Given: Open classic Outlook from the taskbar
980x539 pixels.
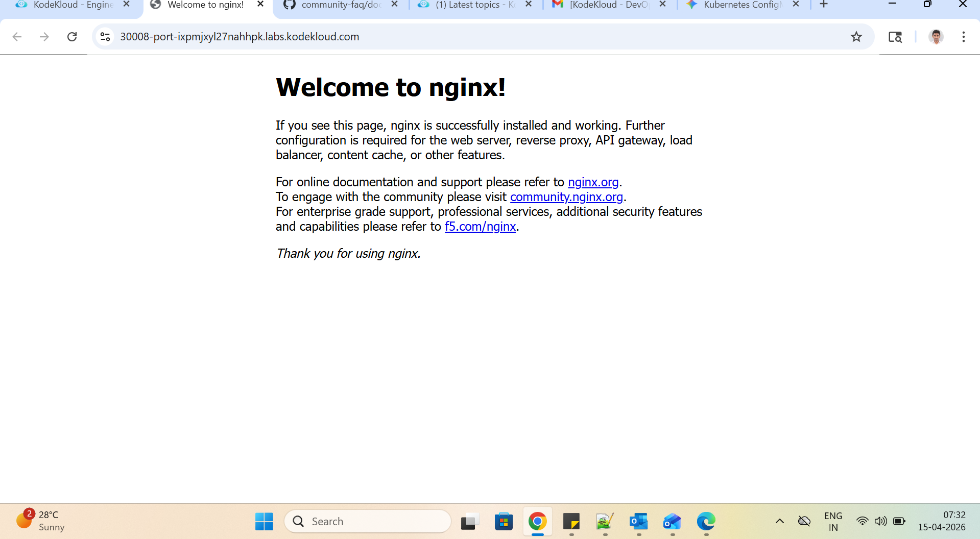Looking at the screenshot, I should pos(638,521).
